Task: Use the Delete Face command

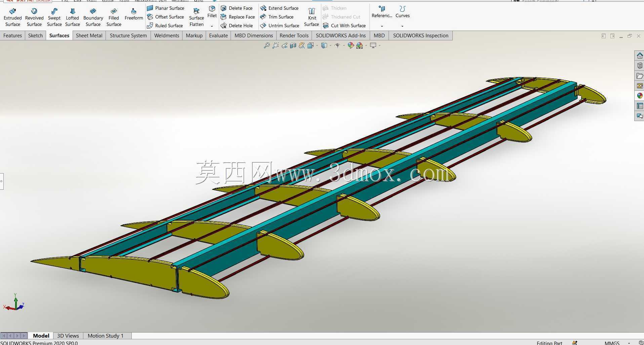Action: [237, 8]
